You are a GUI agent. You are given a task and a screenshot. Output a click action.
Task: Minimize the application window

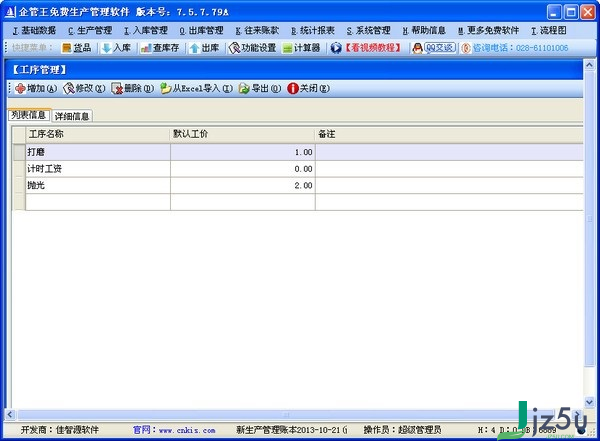pyautogui.click(x=554, y=12)
